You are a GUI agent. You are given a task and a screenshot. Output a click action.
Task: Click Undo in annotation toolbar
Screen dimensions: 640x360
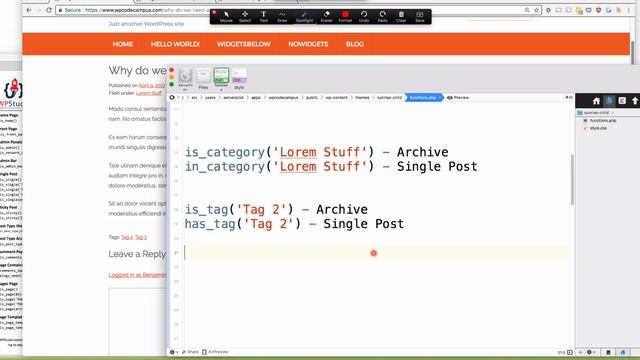364,17
